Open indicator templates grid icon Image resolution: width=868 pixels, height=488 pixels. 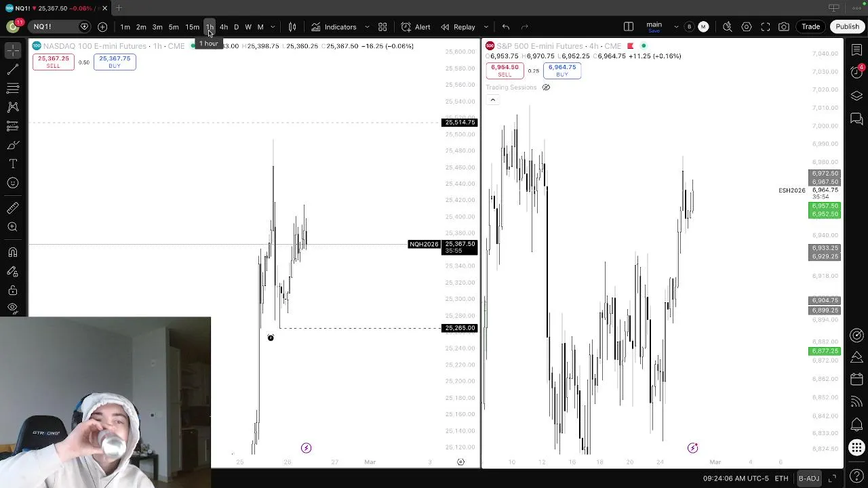click(x=382, y=27)
